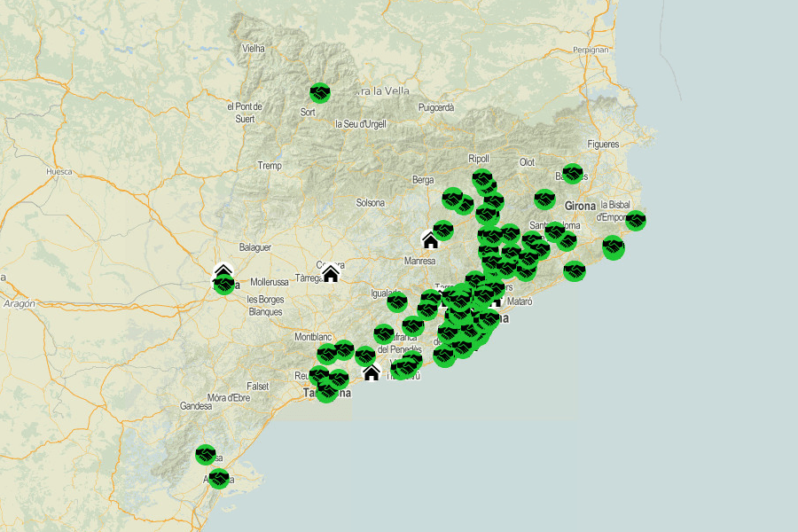Screen dimensions: 798x532
Task: Select the house marker east of Tarragona
Action: 372,373
